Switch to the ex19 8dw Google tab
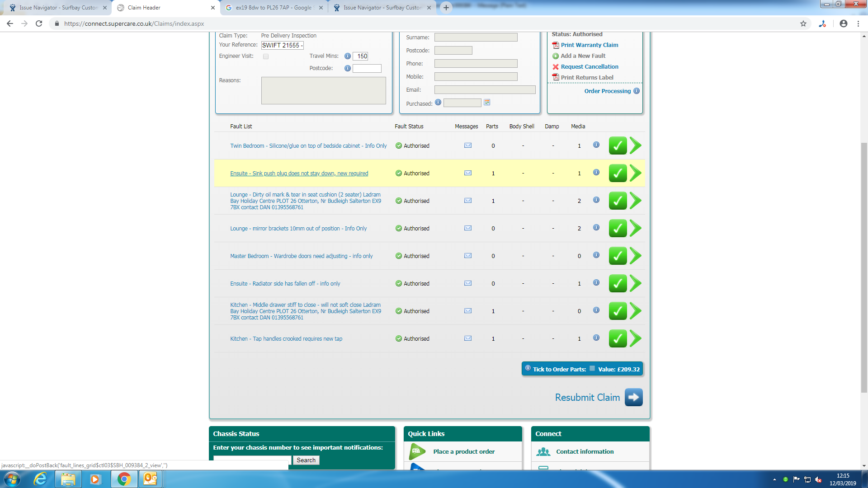The width and height of the screenshot is (868, 488). tap(274, 8)
